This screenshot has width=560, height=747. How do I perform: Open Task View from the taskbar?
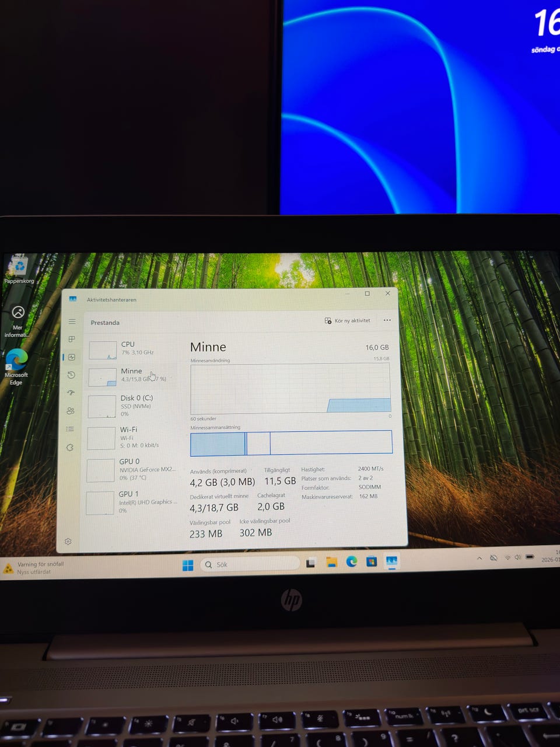pos(311,563)
